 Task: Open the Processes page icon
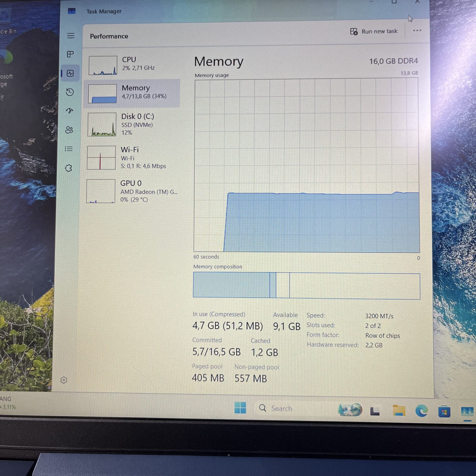(70, 54)
